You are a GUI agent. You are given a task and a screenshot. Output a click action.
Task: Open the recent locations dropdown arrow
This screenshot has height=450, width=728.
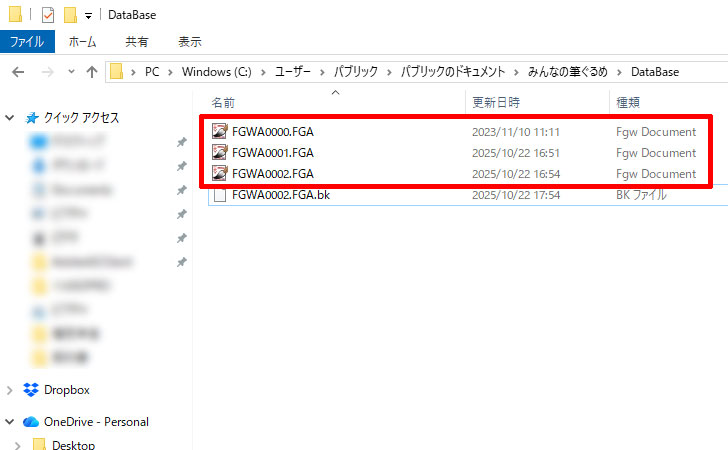point(69,72)
